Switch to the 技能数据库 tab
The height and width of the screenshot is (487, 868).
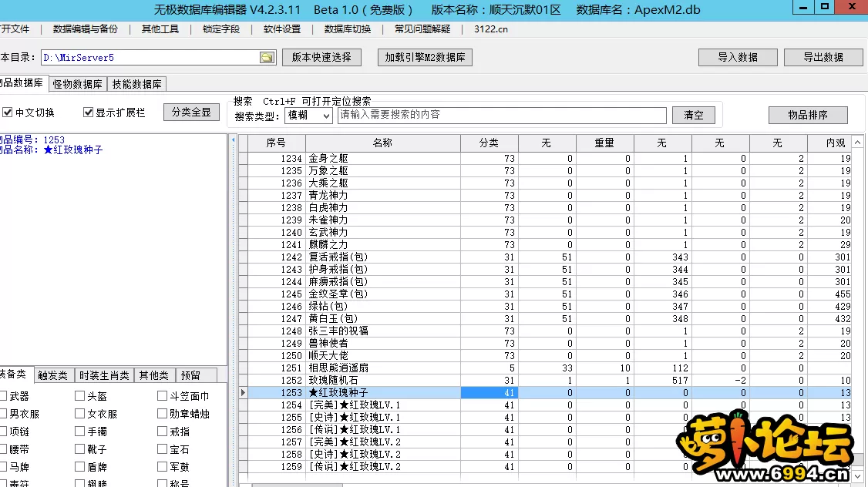click(x=136, y=84)
